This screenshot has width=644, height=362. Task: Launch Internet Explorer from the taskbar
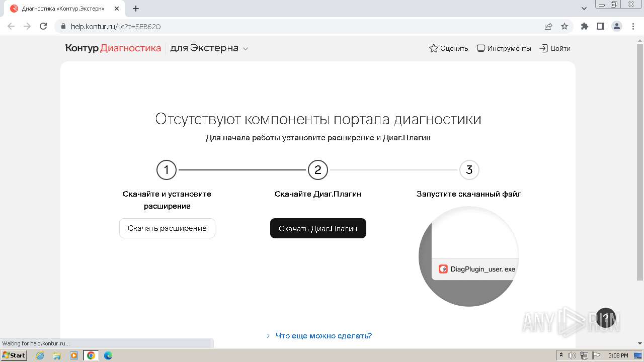40,355
